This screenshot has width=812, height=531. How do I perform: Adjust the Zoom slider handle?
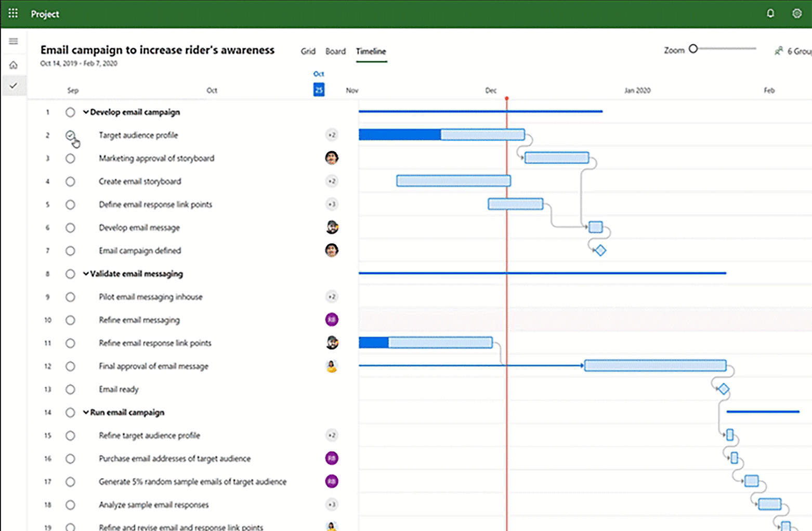pos(693,48)
